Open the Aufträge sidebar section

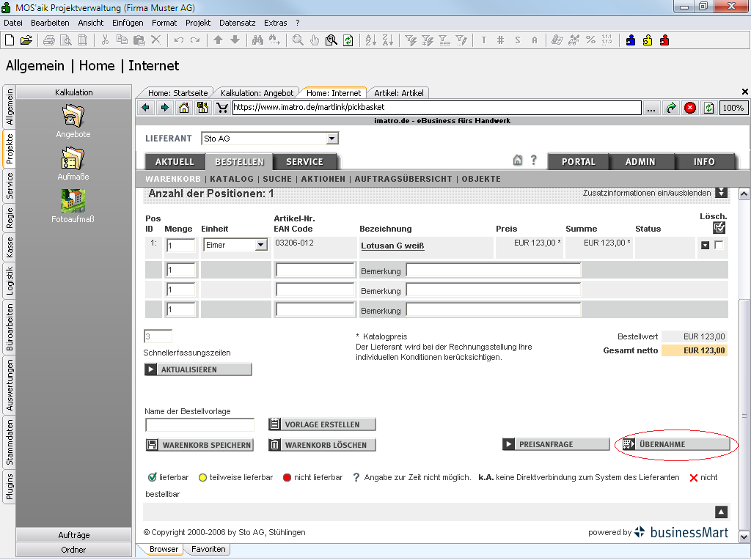(x=74, y=534)
